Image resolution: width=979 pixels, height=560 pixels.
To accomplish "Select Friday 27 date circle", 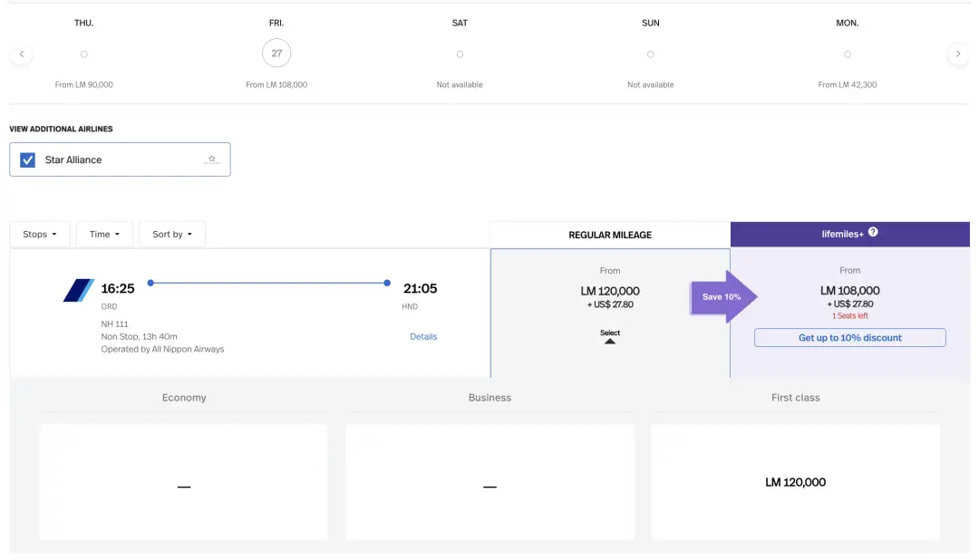I will [276, 53].
